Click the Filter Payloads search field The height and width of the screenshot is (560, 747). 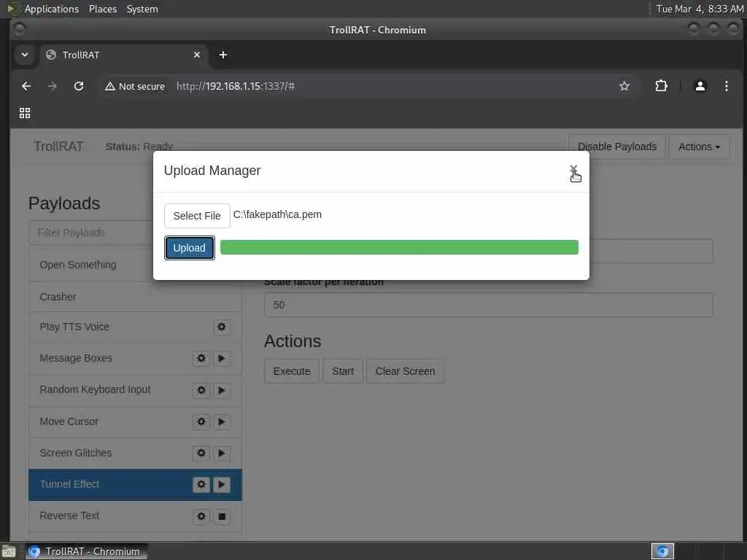point(90,233)
